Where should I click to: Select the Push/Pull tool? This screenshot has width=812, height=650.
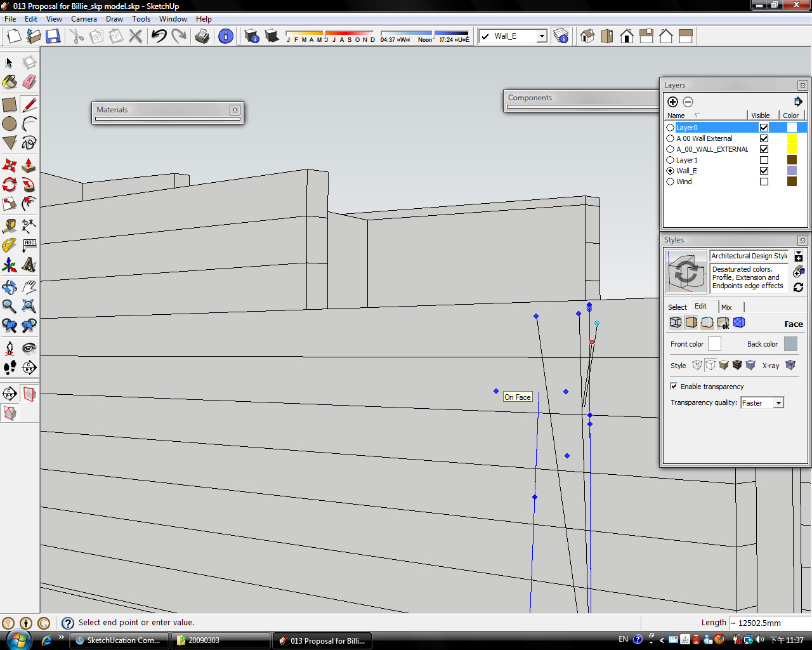pos(29,166)
